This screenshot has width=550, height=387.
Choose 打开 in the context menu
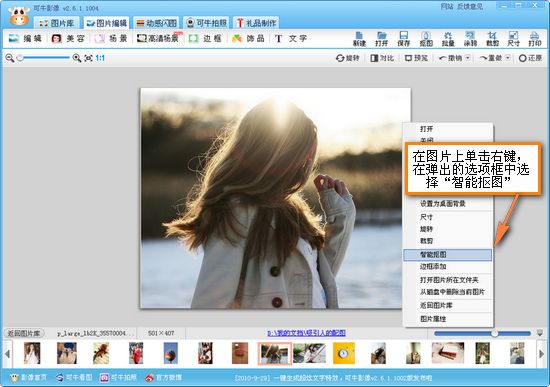click(448, 129)
